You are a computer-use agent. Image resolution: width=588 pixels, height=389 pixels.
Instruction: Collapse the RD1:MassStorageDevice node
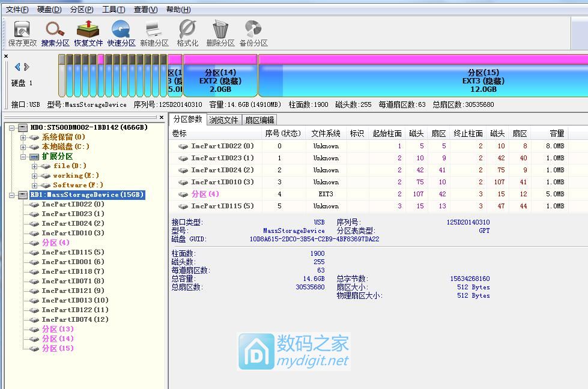pyautogui.click(x=12, y=195)
